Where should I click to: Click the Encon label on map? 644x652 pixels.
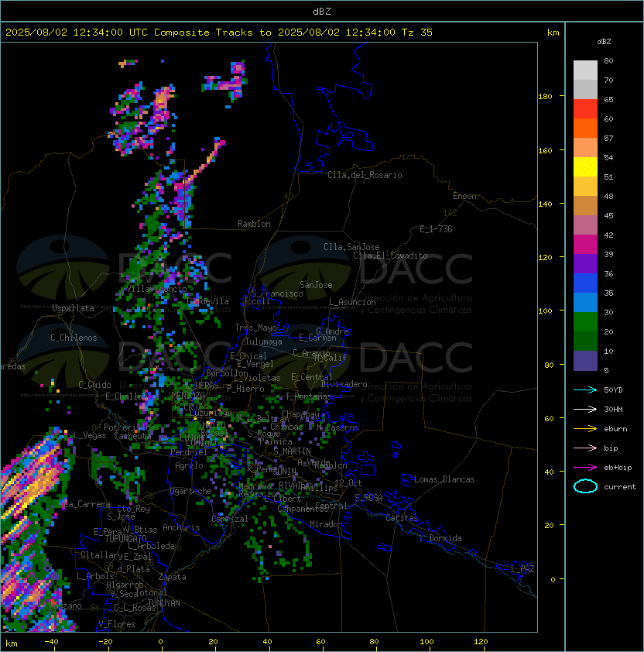[464, 196]
